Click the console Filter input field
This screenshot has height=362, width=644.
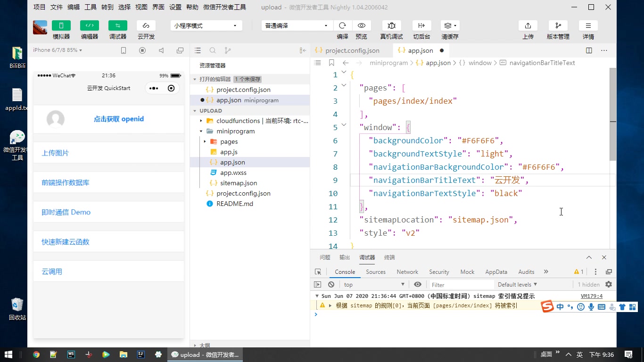[x=462, y=285]
